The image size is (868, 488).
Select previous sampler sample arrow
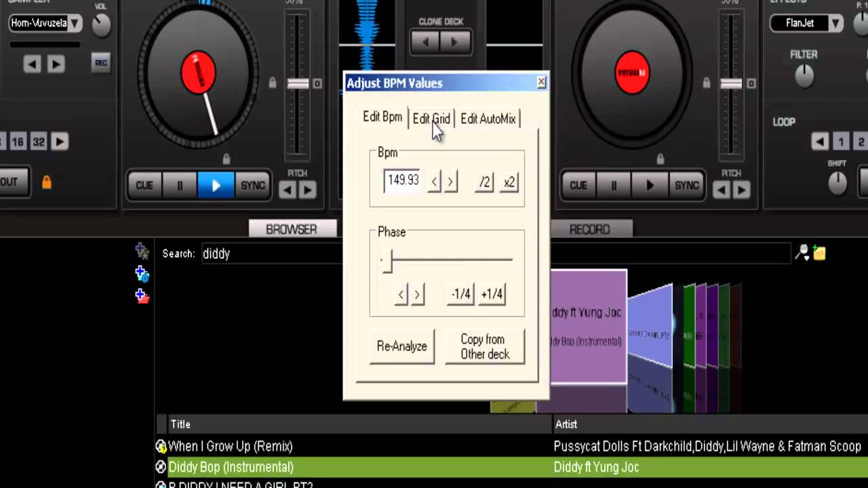click(x=32, y=64)
